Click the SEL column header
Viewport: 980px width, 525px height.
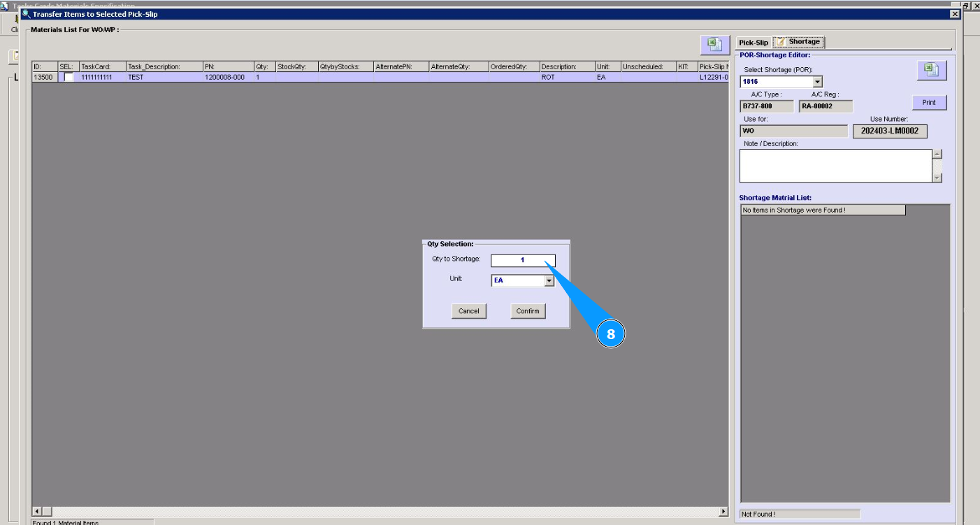[x=69, y=67]
